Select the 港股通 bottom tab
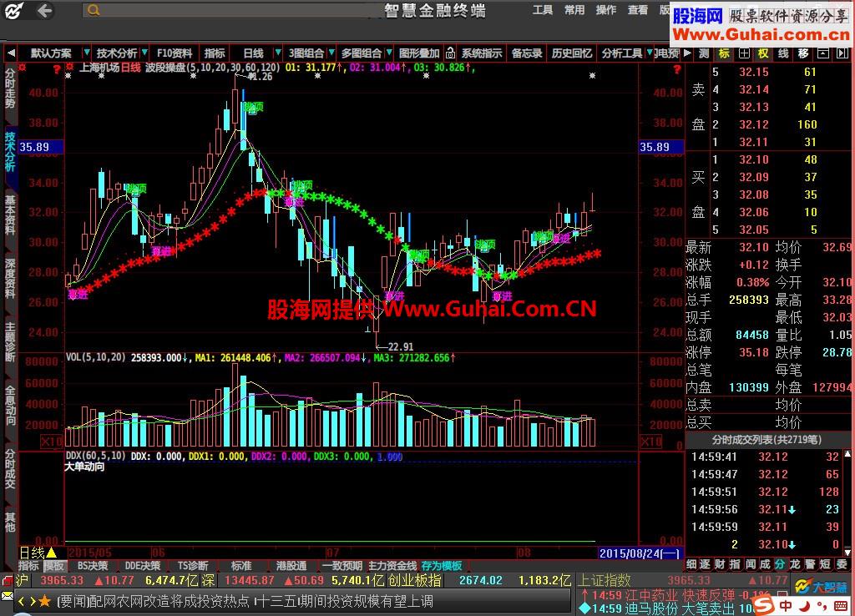Screen dimensions: 855x616 pyautogui.click(x=291, y=566)
